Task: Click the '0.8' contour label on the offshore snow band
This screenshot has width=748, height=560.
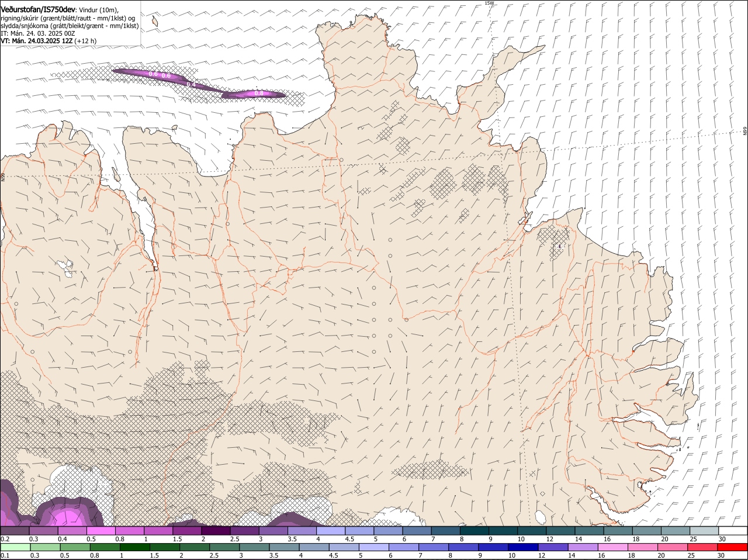Action: coord(259,93)
